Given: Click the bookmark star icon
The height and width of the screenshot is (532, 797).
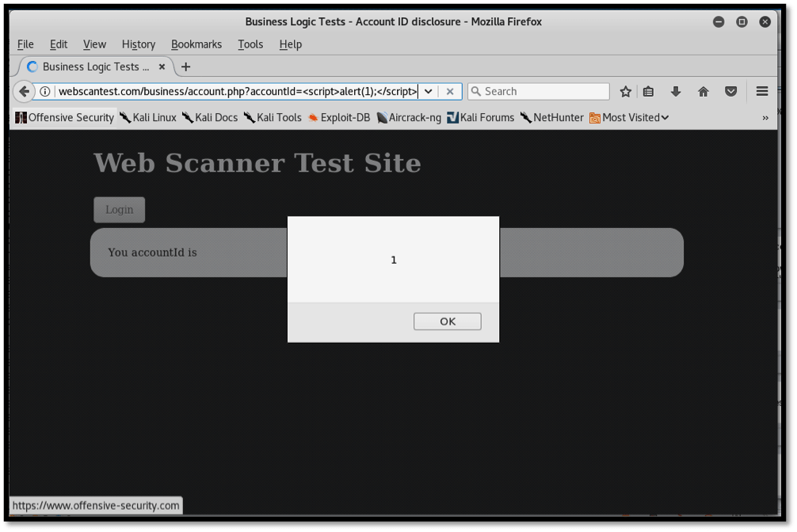Looking at the screenshot, I should (x=625, y=91).
